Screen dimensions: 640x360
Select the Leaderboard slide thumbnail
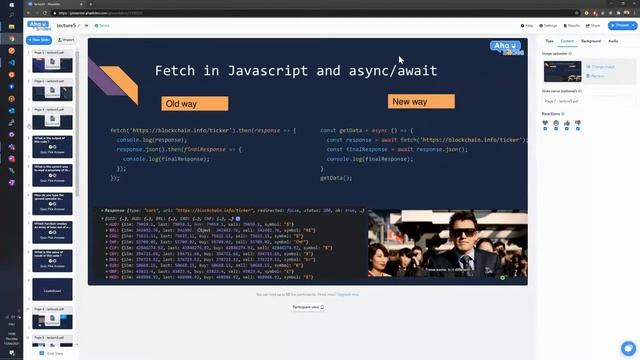[52, 289]
